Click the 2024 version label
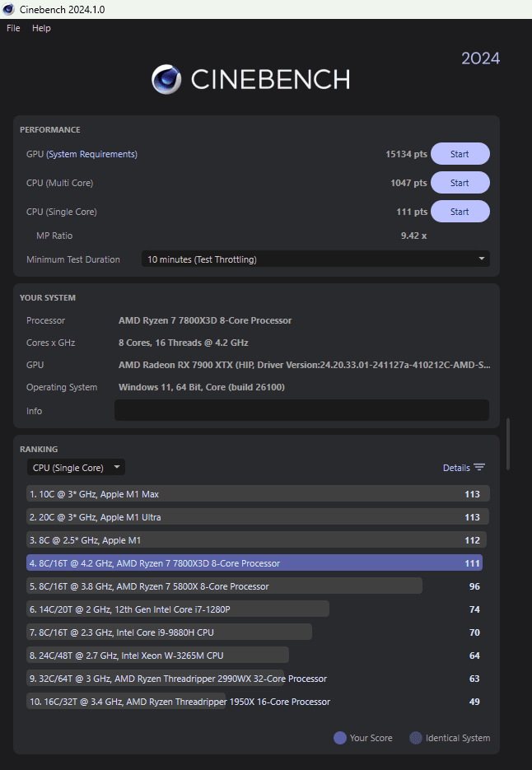Image resolution: width=532 pixels, height=770 pixels. point(480,58)
